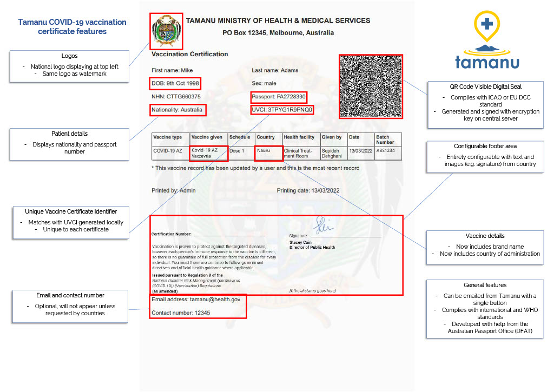Screen dimensions: 554x392
Task: Click "PO Box 12345, Melbourne, Australia" address
Action: 278,33
